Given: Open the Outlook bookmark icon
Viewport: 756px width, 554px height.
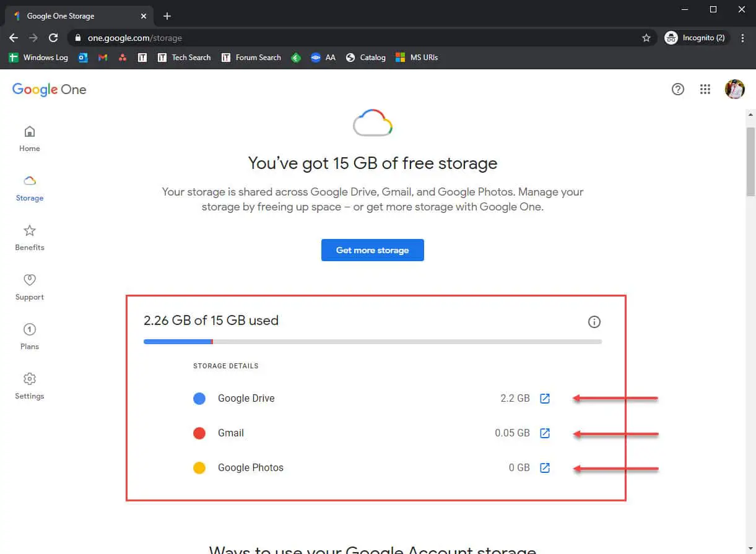Looking at the screenshot, I should 83,58.
